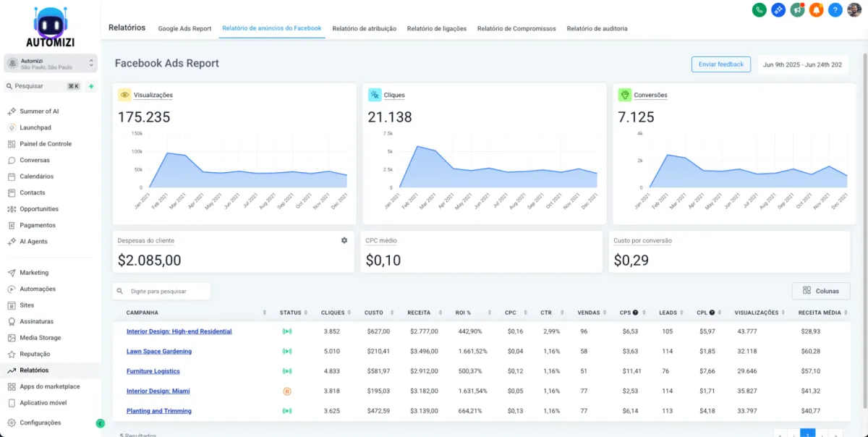Switch to the Google Ads Report tab
This screenshot has height=437, width=868.
pyautogui.click(x=184, y=29)
